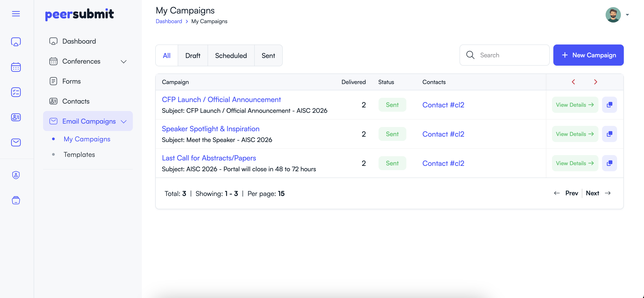Open Templates under Email Campaigns

[79, 155]
